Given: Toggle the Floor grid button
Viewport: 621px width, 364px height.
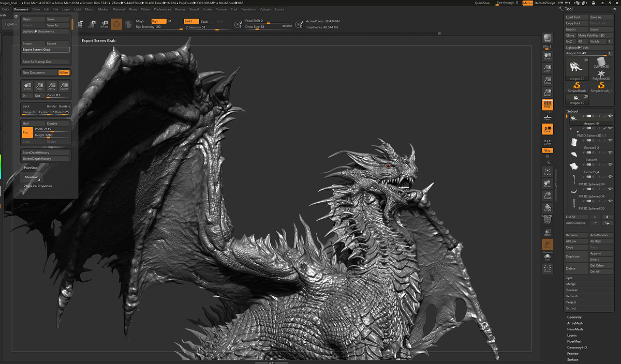Looking at the screenshot, I should point(547,117).
